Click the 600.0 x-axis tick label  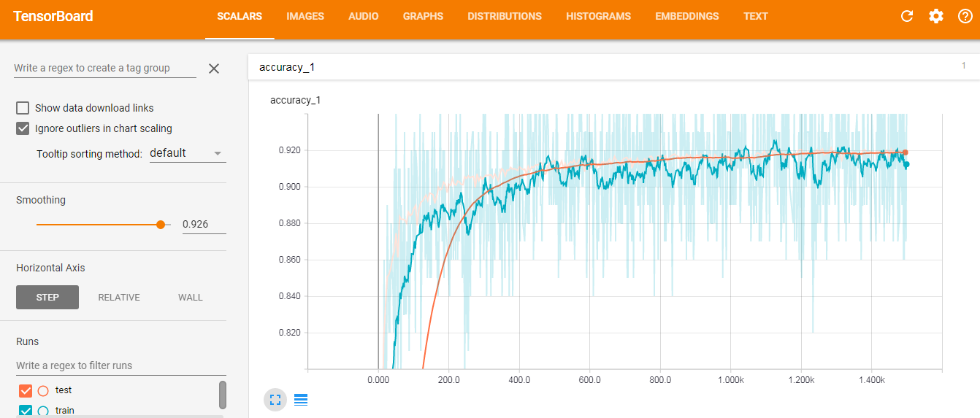[589, 380]
